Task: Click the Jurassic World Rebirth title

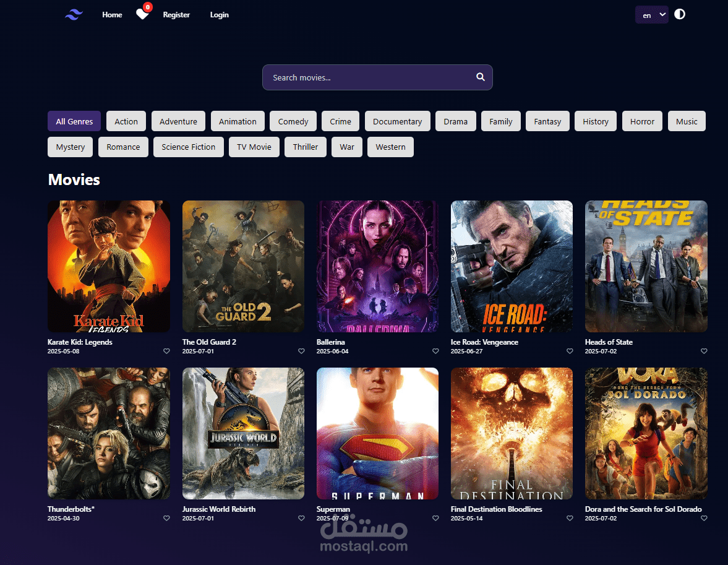Action: pos(219,509)
